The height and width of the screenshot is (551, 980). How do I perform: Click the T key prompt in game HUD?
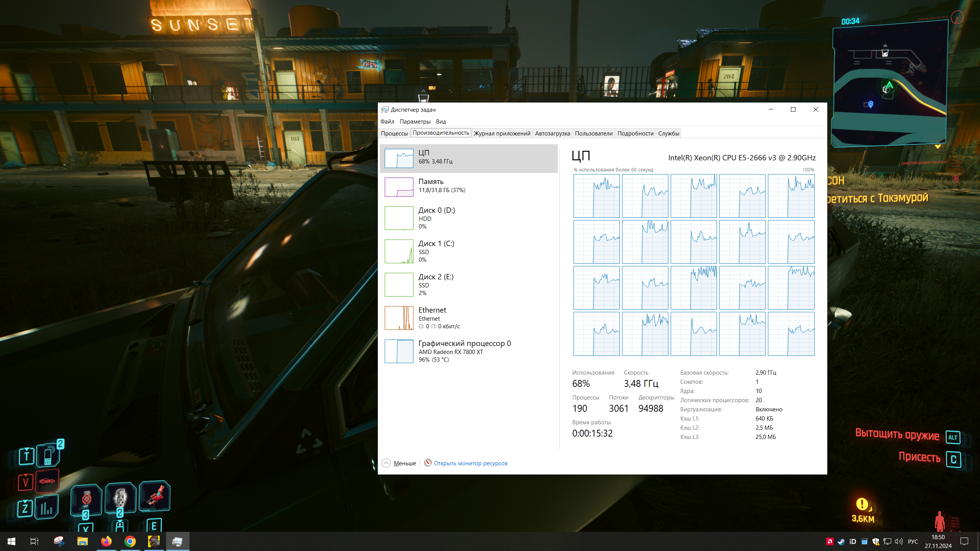[26, 456]
